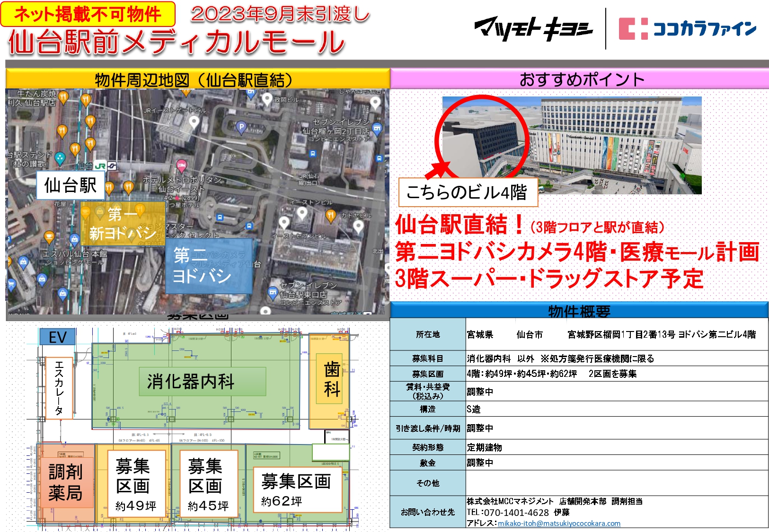Open the mikako-itoh email address link
Screen dimensions: 769x532
point(559,523)
